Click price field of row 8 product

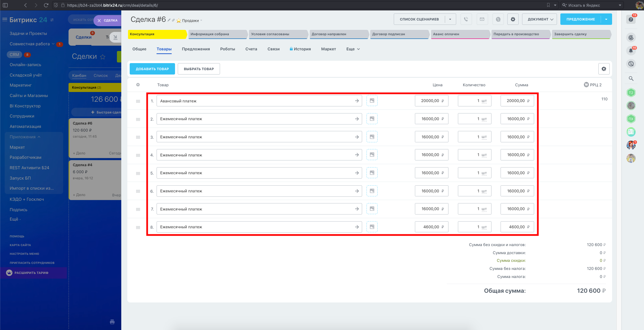click(431, 227)
